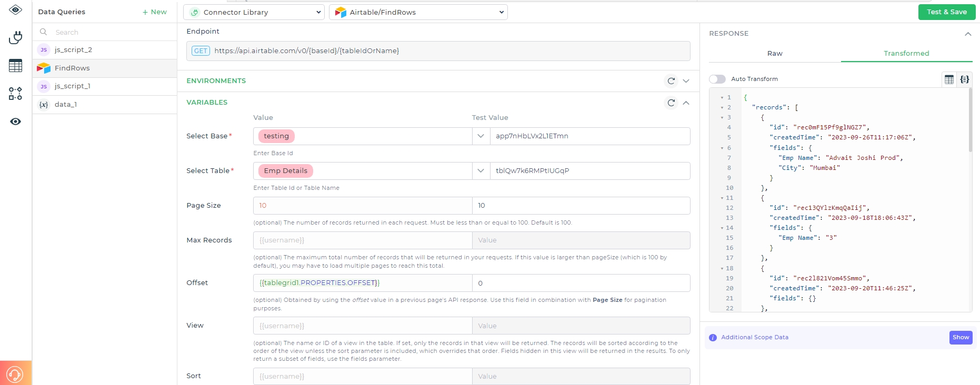This screenshot has height=385, width=980.
Task: Click the Test & Save button
Action: [947, 12]
